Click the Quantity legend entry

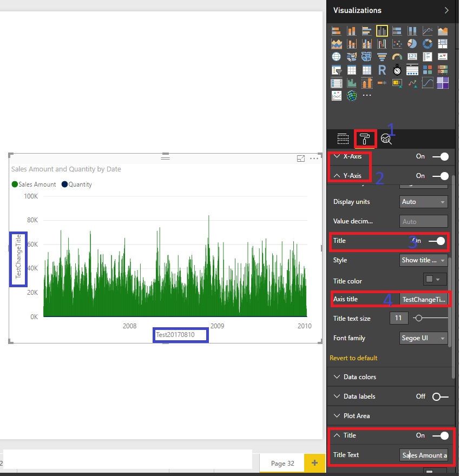point(76,184)
